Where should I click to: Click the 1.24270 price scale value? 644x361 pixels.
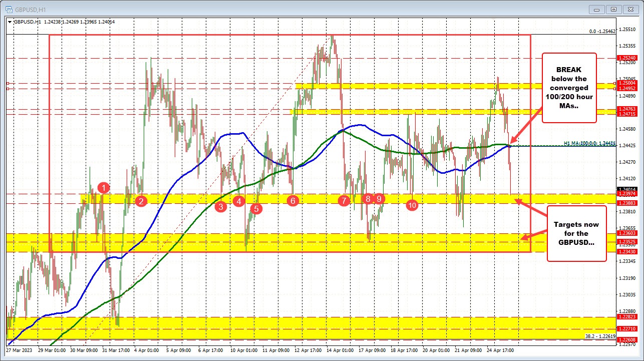tap(628, 162)
